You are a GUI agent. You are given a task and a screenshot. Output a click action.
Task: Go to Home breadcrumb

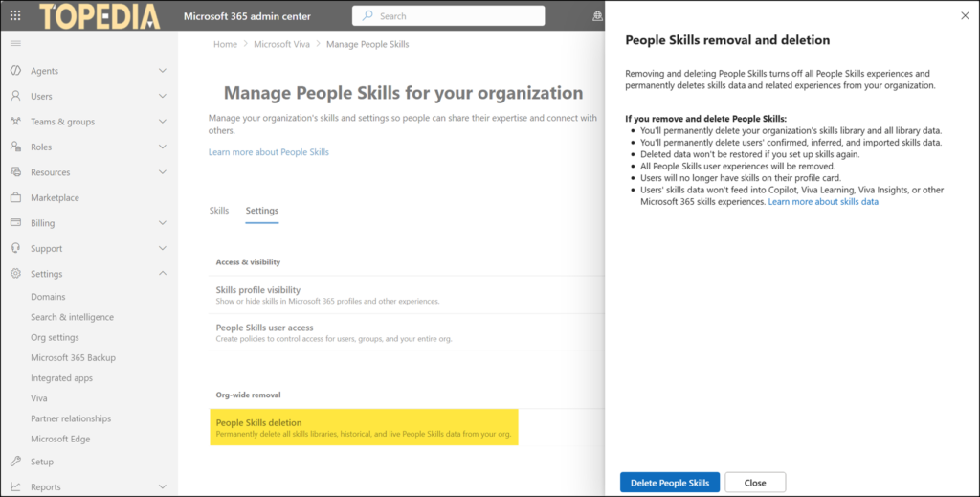[225, 44]
